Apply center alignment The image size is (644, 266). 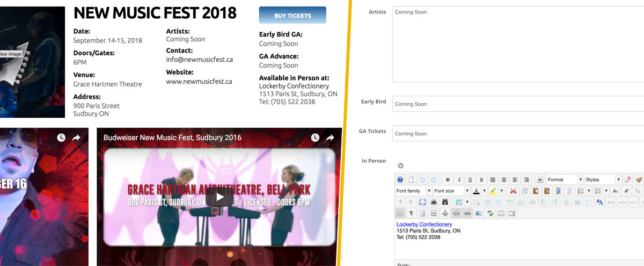click(504, 179)
